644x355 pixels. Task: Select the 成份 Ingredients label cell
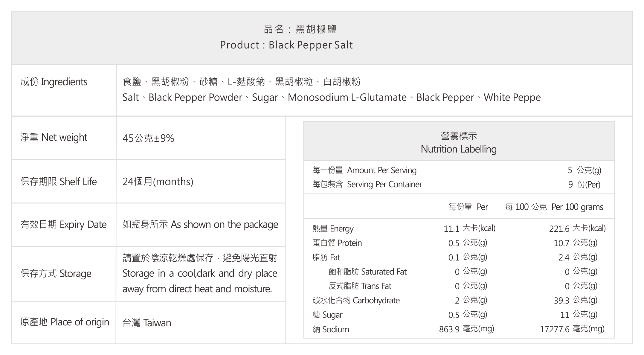[64, 90]
